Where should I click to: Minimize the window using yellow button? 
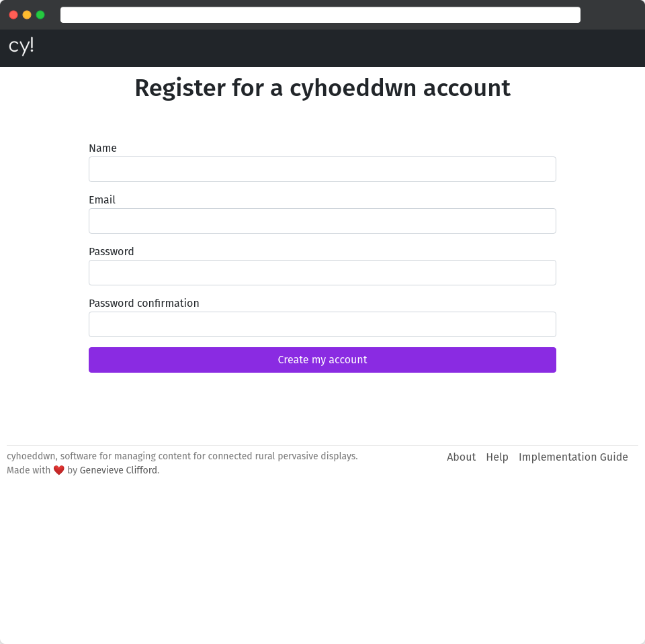tap(27, 15)
